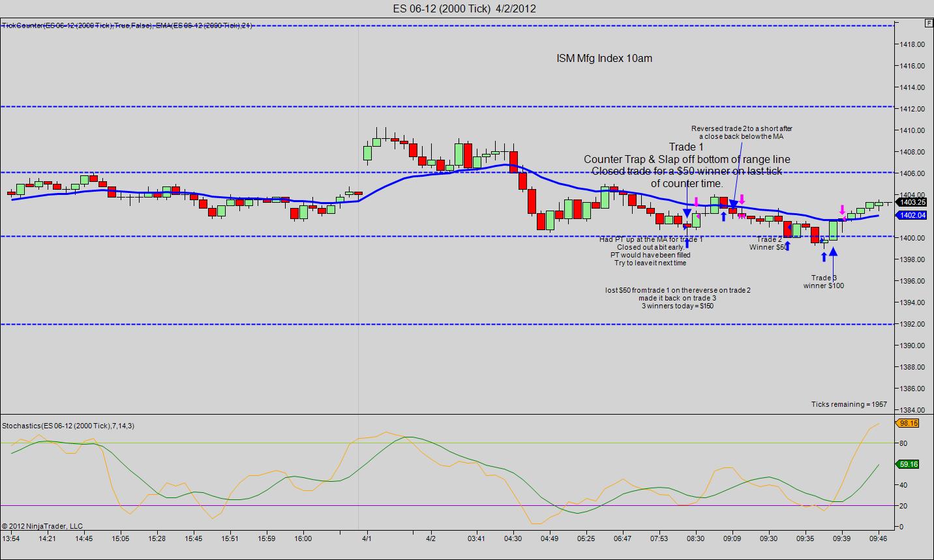This screenshot has height=560, width=934.
Task: Select the 1403.25 last price marker
Action: pyautogui.click(x=912, y=202)
